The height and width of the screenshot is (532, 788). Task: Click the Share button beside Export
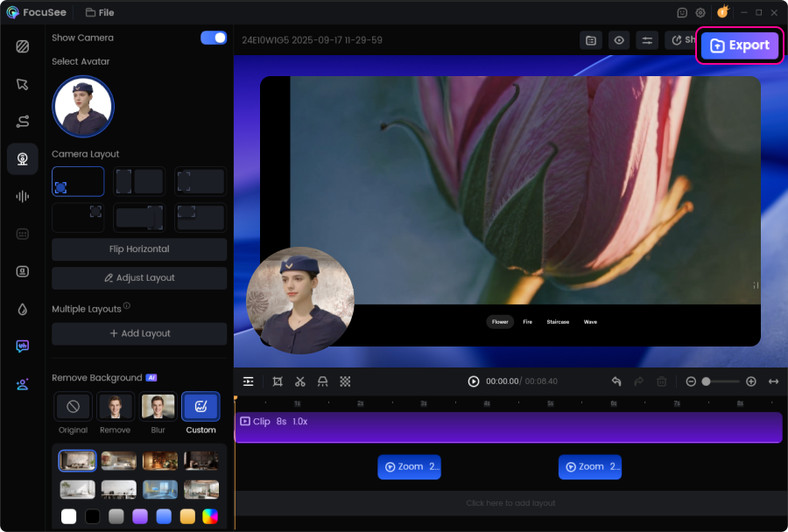682,40
